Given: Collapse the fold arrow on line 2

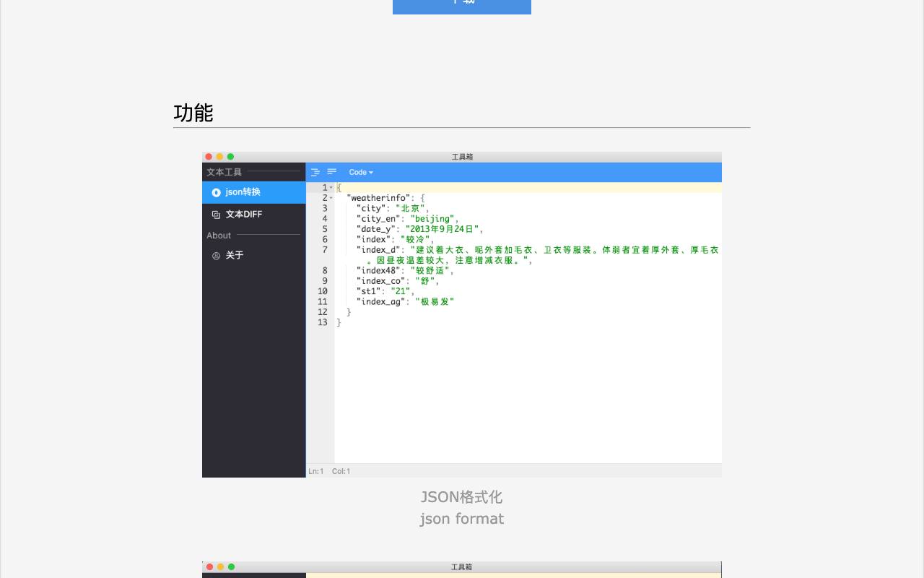Looking at the screenshot, I should pos(331,198).
